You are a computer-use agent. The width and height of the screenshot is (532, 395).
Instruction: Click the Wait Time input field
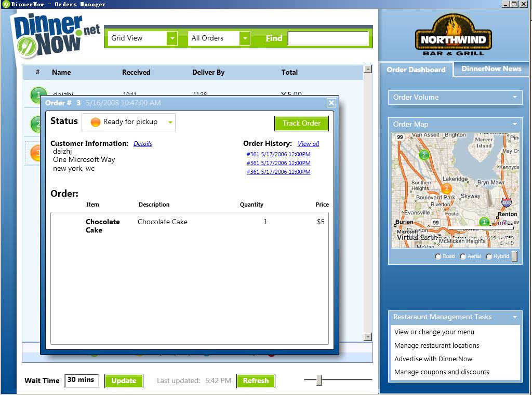pos(82,380)
